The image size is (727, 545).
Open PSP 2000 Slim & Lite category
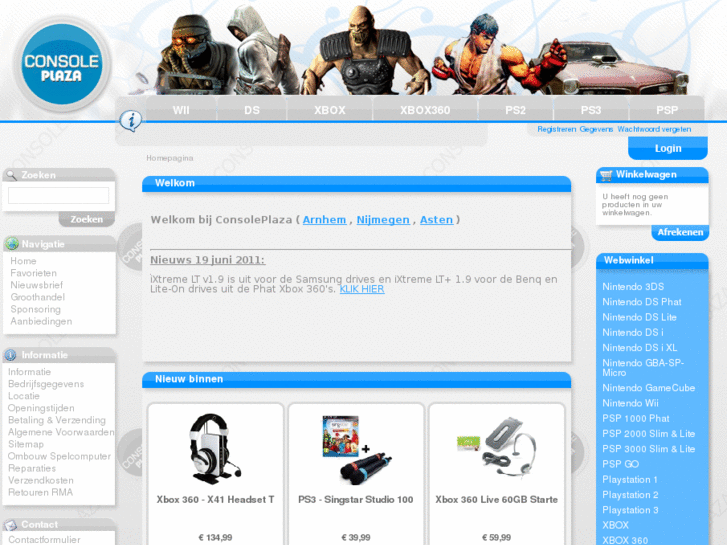[x=648, y=434]
